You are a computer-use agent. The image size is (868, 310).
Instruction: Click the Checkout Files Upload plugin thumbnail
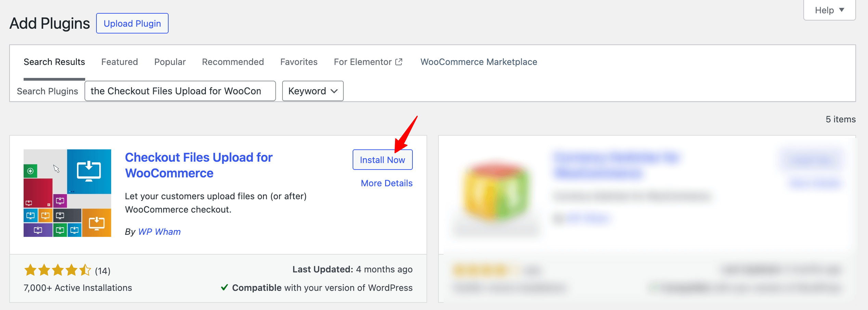click(x=67, y=193)
